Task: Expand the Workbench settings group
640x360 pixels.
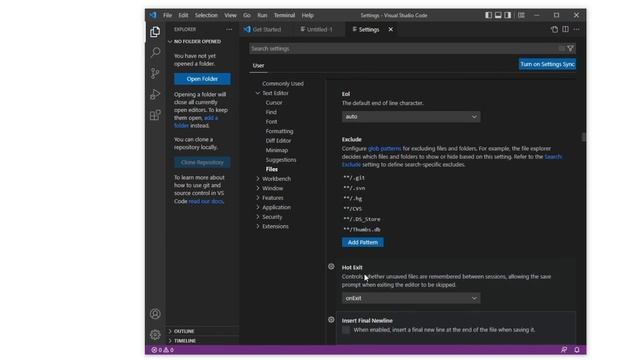Action: [258, 179]
